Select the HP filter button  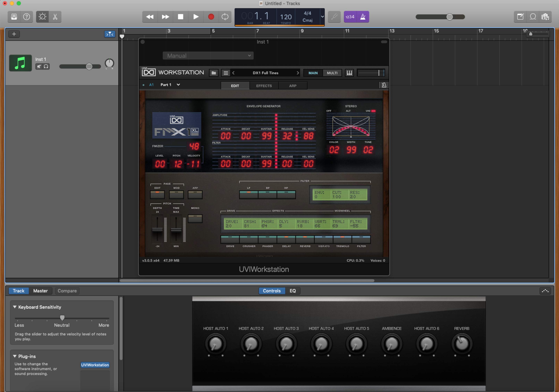click(286, 195)
